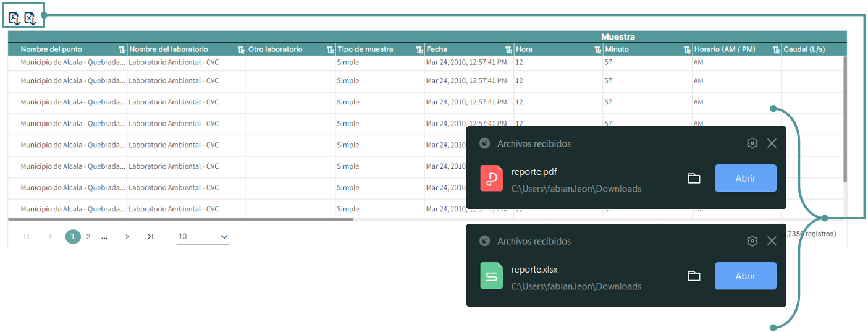Select first row fecha Mar 24, 2010 cell

[x=469, y=62]
